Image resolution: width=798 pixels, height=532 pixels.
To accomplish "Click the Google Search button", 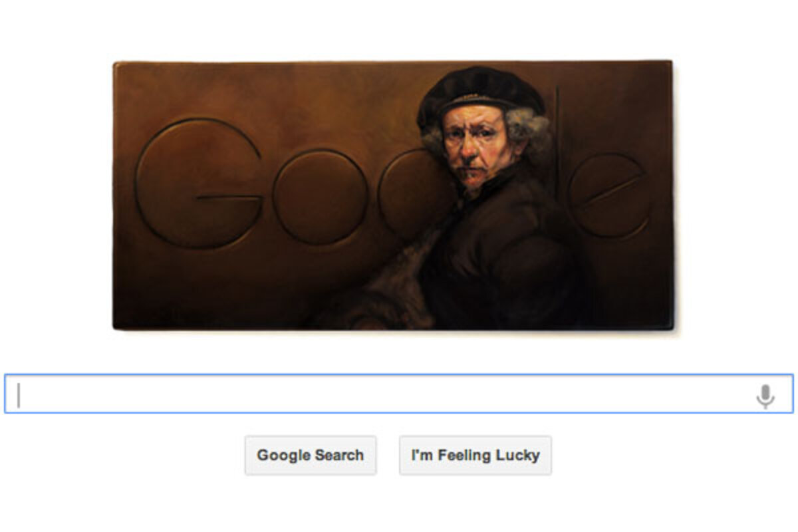I will click(311, 456).
